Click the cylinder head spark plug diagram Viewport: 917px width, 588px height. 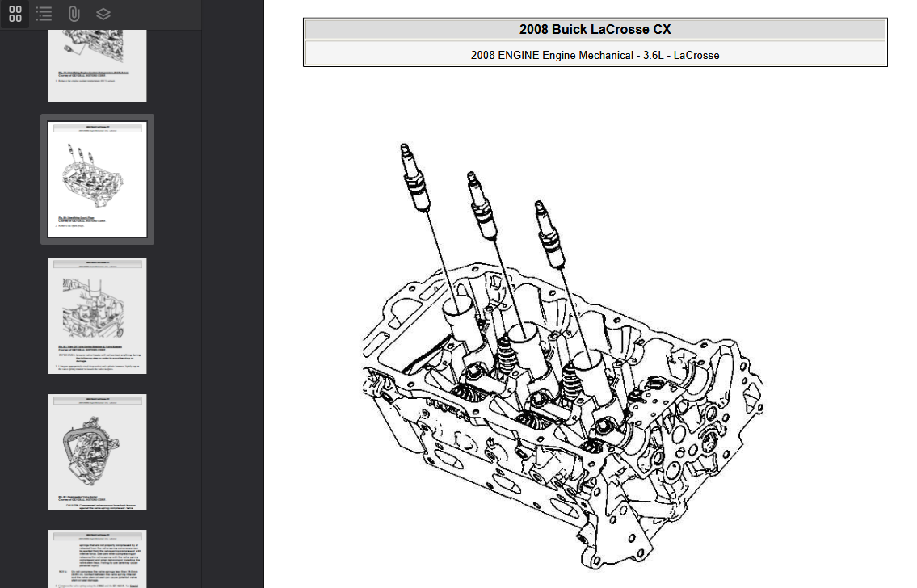coord(562,356)
